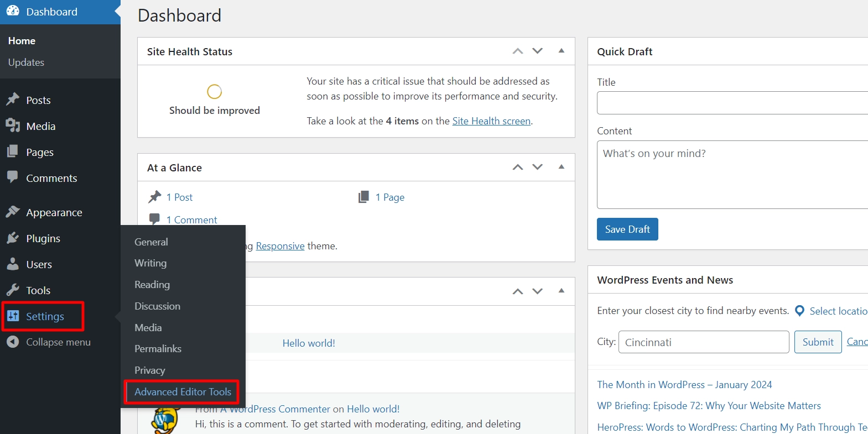Click the Plugins plug icon
This screenshot has width=868, height=434.
13,238
